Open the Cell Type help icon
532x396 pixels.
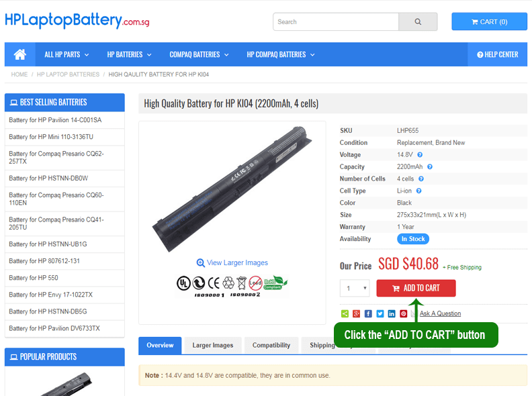pos(418,191)
